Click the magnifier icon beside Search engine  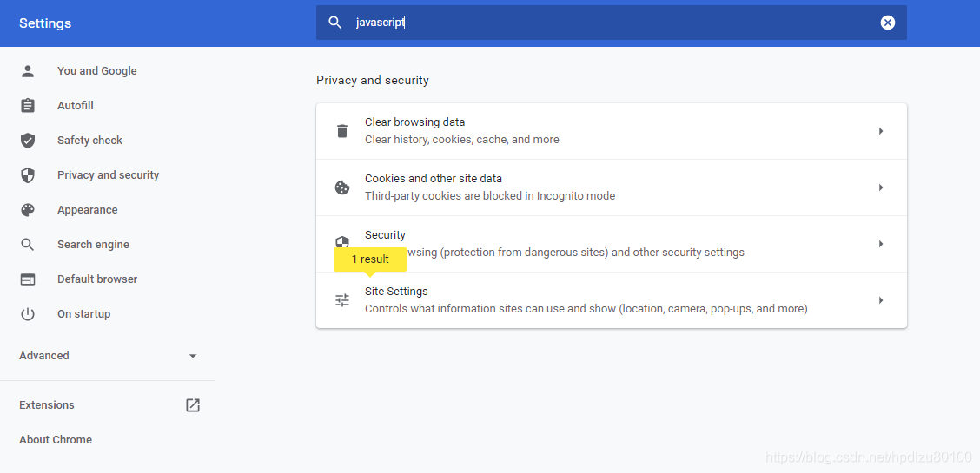pos(28,245)
